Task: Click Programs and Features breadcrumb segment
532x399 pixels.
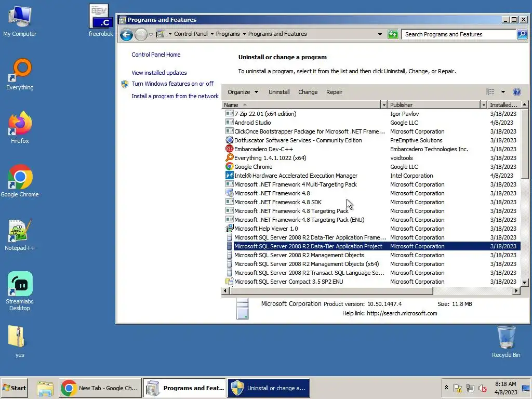Action: click(277, 34)
